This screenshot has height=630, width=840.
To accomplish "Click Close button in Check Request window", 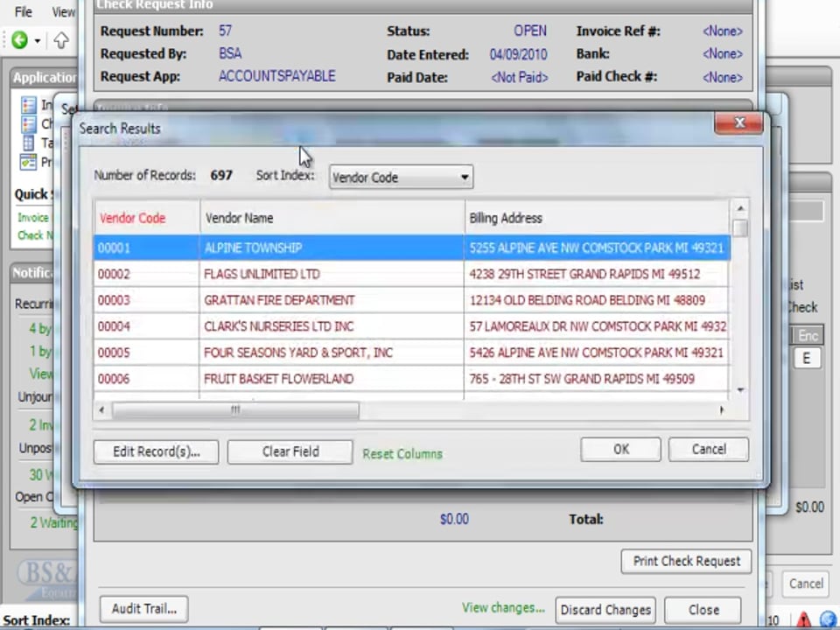I will tap(703, 610).
